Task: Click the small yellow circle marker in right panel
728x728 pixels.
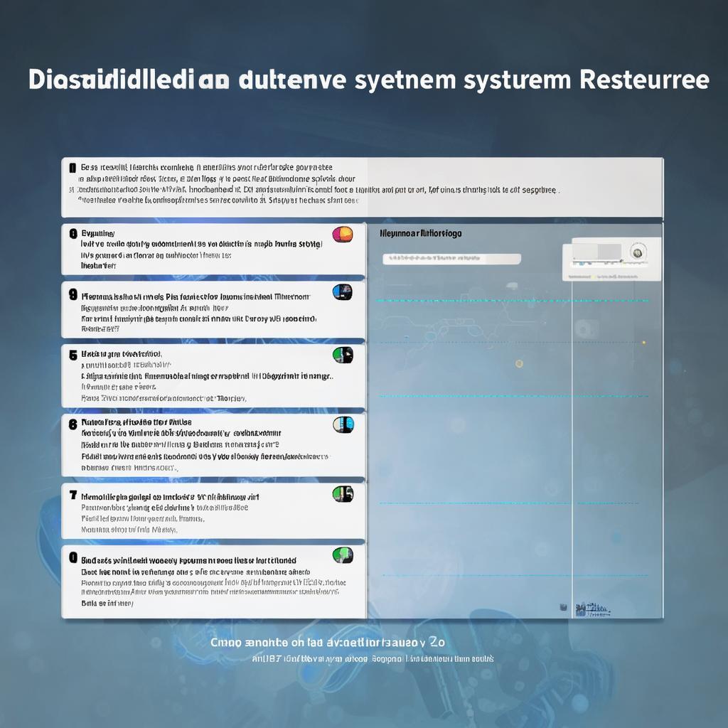Action: pyautogui.click(x=519, y=363)
